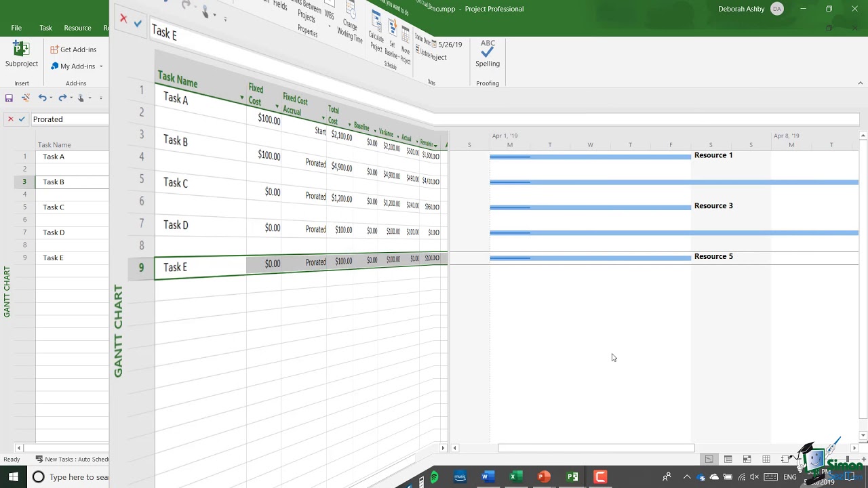Click the Start accrual cell for Task A
868x488 pixels.
320,131
